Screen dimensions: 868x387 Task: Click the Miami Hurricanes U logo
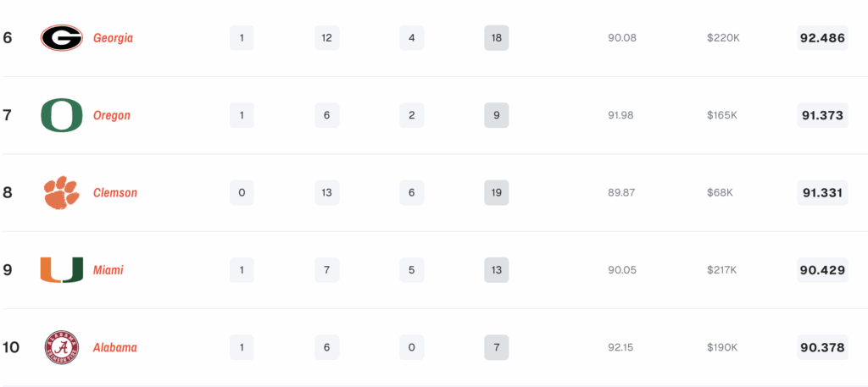(61, 270)
